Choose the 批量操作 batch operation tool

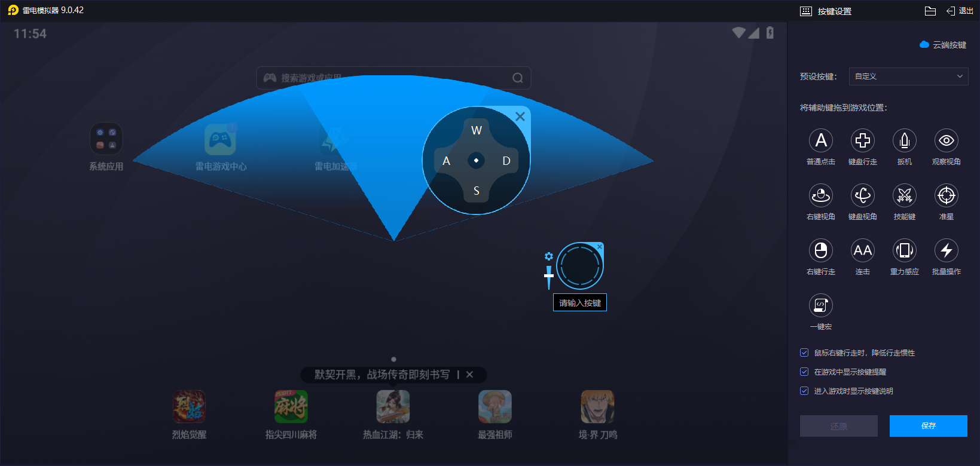tap(947, 250)
